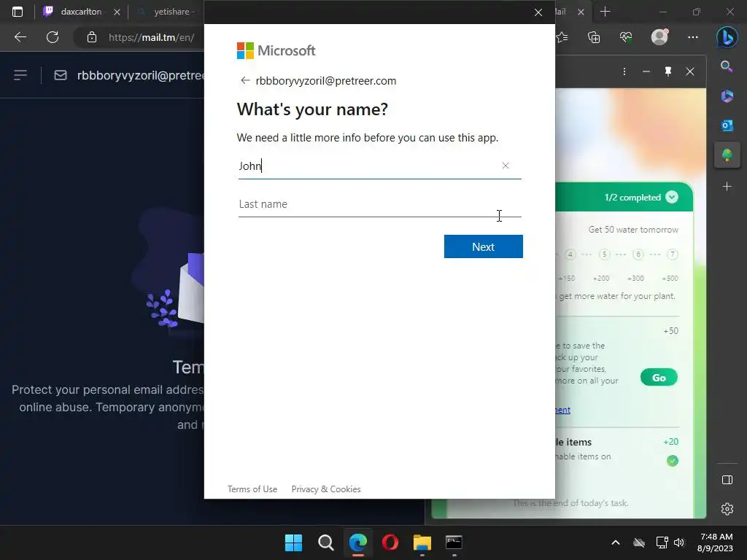Open sidebar Search icon
Viewport: 747px width, 560px height.
727,66
